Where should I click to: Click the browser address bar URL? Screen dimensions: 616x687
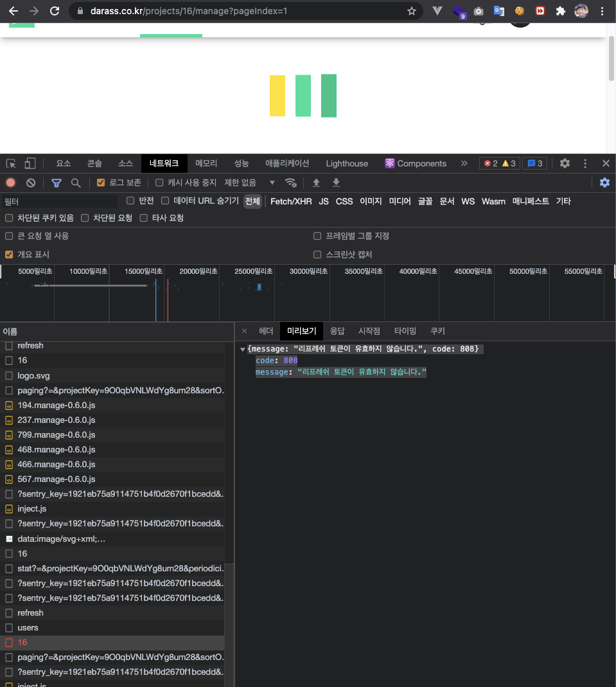click(189, 11)
